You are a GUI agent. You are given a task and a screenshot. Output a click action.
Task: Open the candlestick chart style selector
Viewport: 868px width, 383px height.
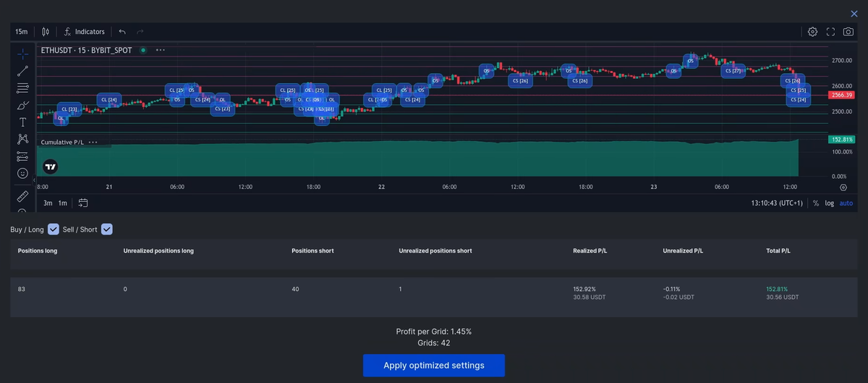pos(46,32)
